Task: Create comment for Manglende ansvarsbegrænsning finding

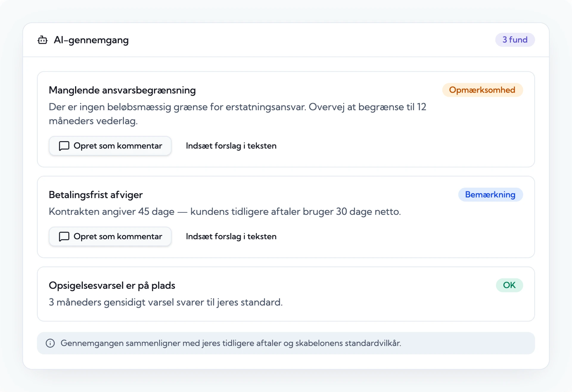Action: click(x=110, y=146)
